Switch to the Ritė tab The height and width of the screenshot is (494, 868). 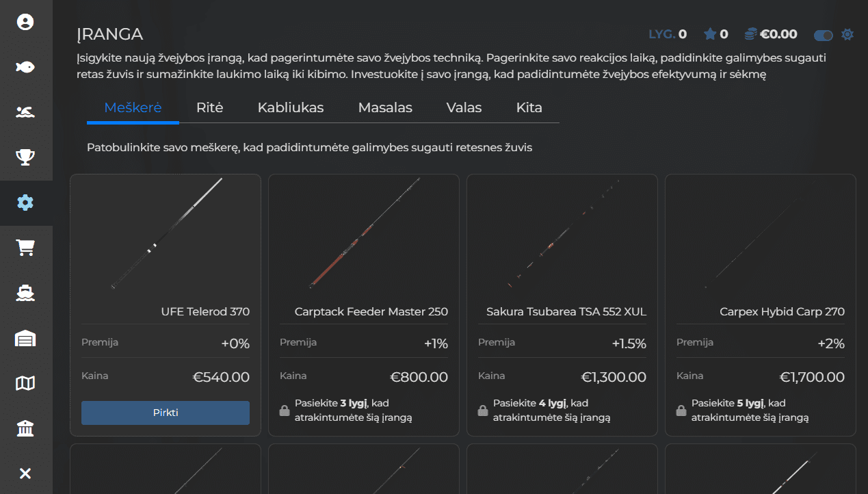209,107
